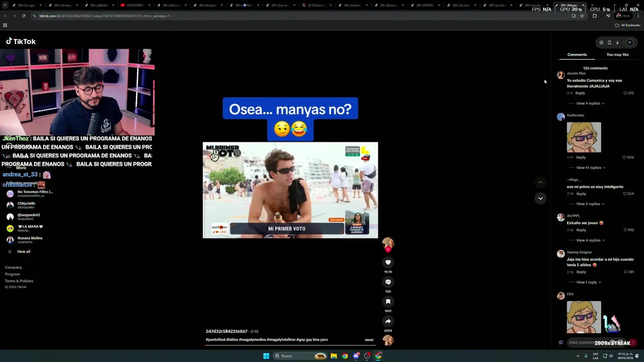Open the creator's avatar above like button
644x362 pixels.
coord(388,244)
